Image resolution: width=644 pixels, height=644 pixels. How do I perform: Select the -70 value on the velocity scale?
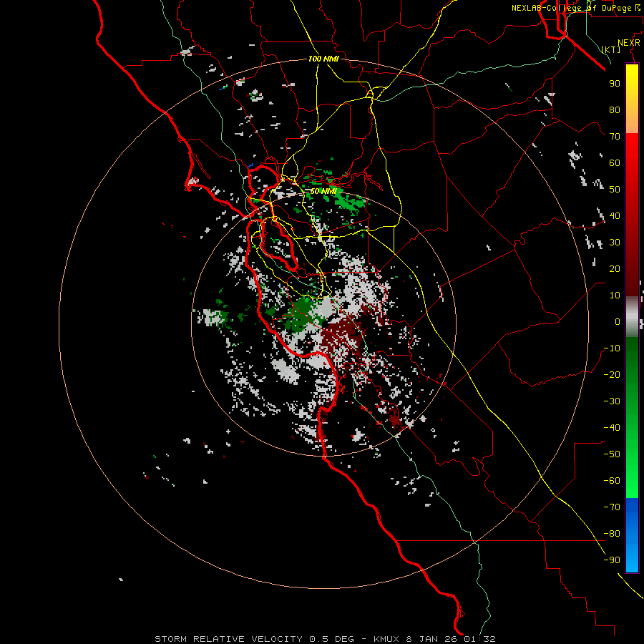pyautogui.click(x=612, y=507)
